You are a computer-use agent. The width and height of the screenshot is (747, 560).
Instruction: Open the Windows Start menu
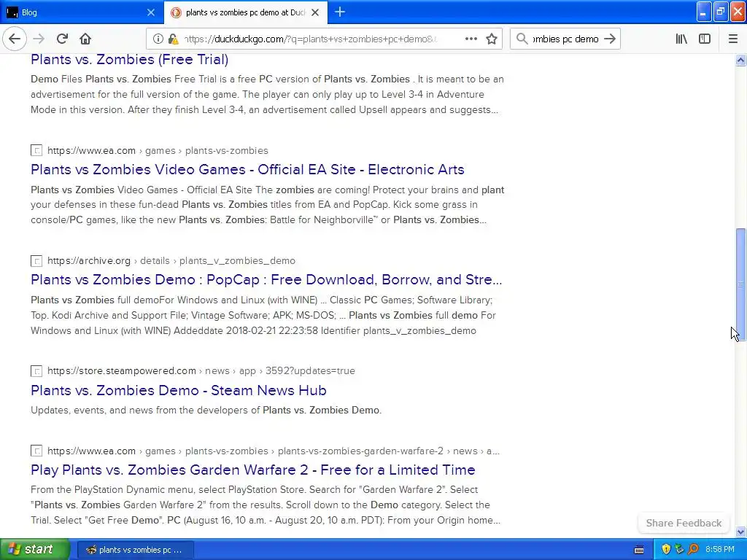pyautogui.click(x=35, y=550)
